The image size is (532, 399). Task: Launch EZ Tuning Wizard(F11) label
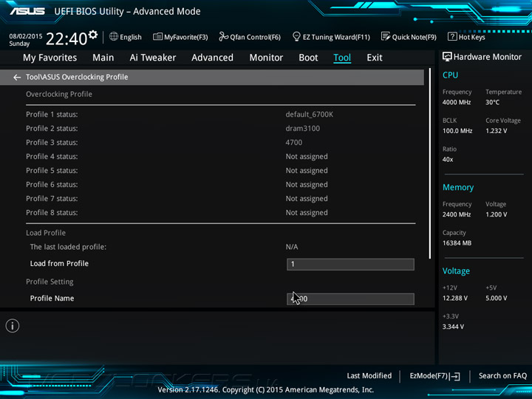click(x=336, y=37)
